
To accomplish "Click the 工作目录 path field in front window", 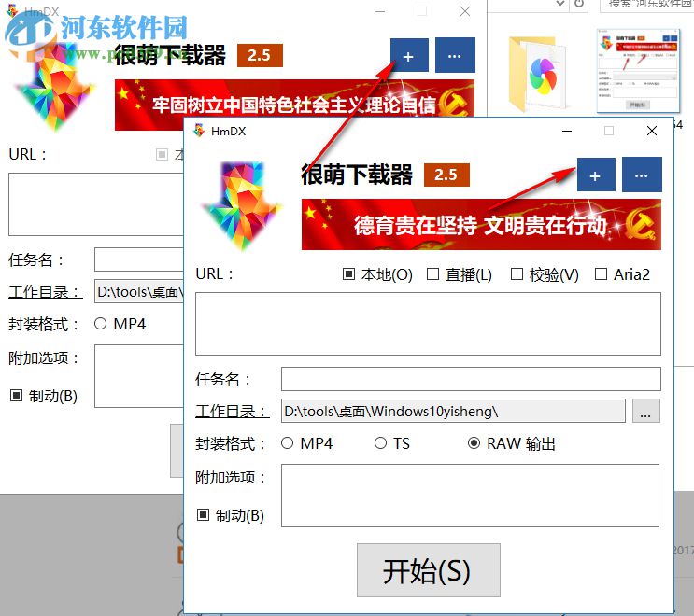I will [x=453, y=412].
